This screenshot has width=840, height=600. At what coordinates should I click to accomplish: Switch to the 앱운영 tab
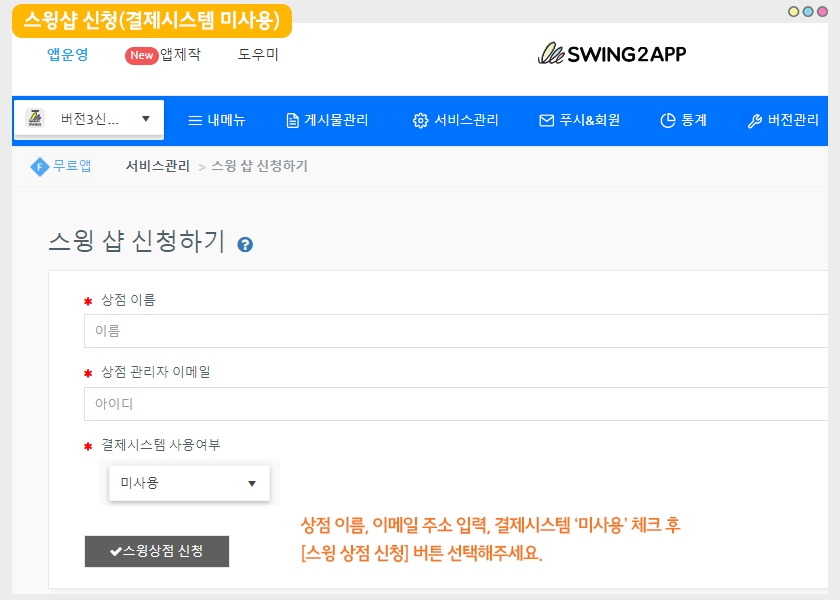68,55
